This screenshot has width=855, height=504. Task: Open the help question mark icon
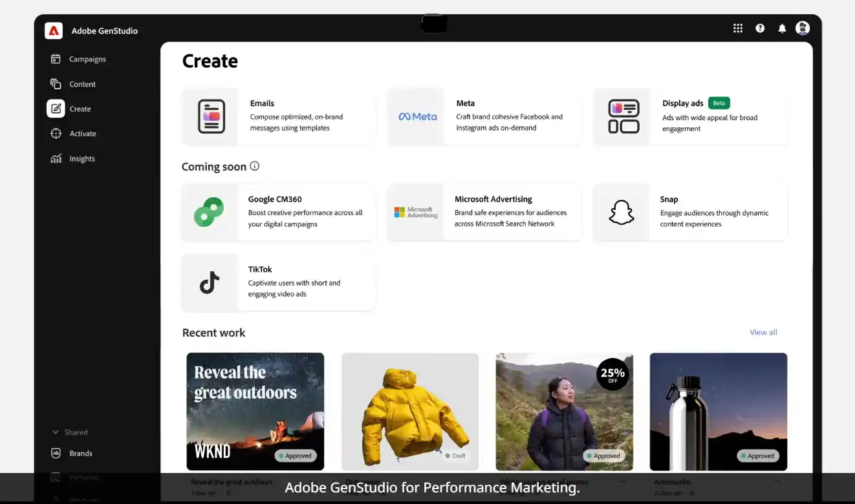point(760,28)
